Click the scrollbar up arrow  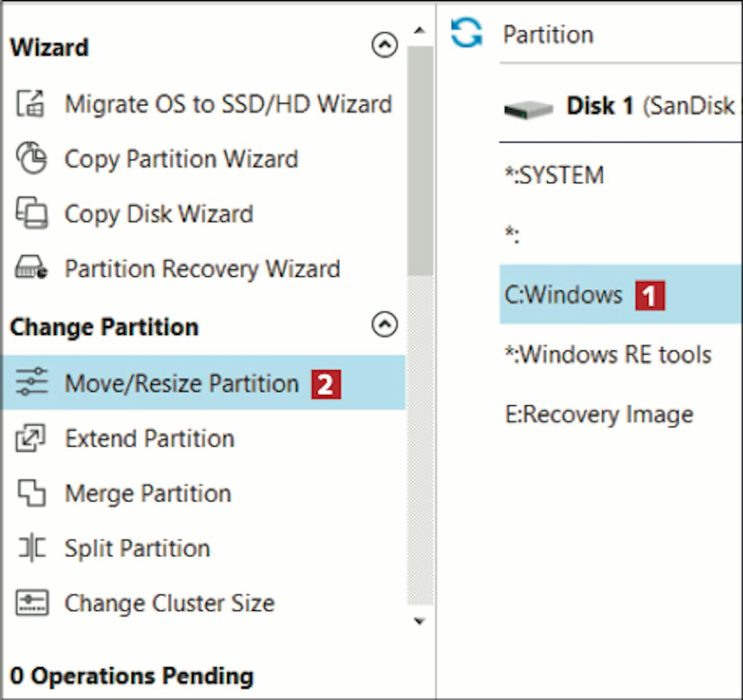point(420,31)
